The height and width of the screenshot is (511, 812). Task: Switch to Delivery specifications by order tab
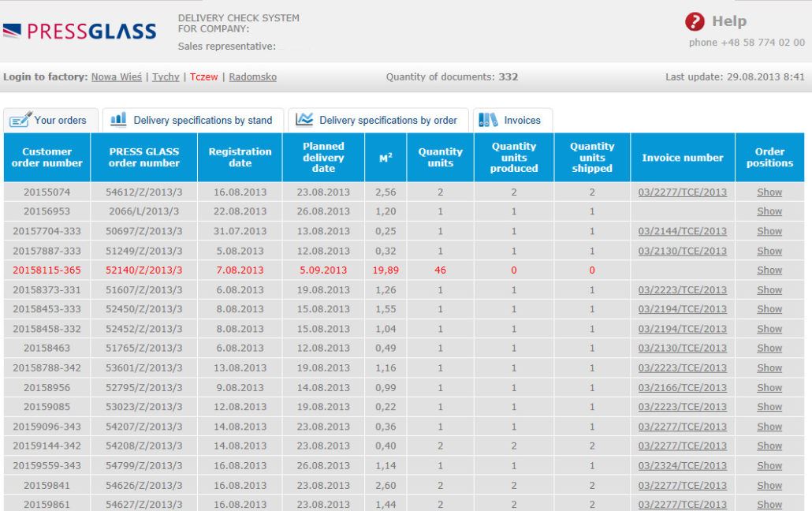(x=378, y=120)
